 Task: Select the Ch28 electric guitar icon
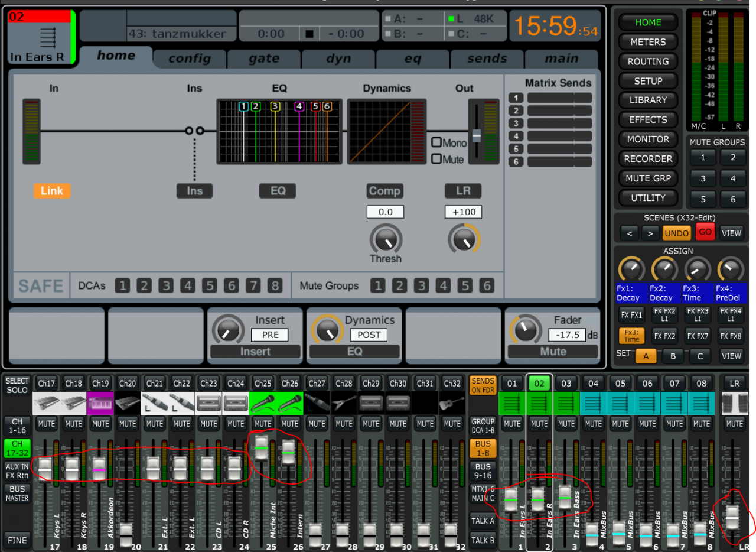(344, 403)
